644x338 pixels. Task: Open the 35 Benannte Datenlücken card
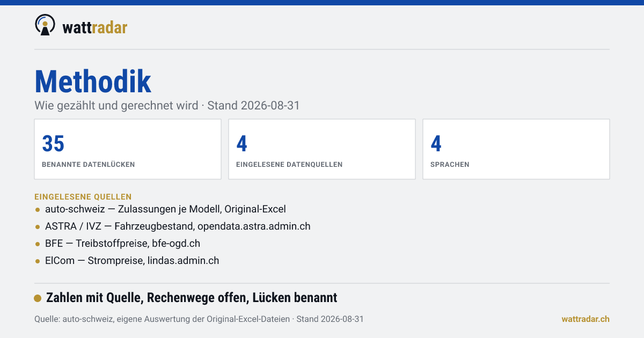(128, 149)
